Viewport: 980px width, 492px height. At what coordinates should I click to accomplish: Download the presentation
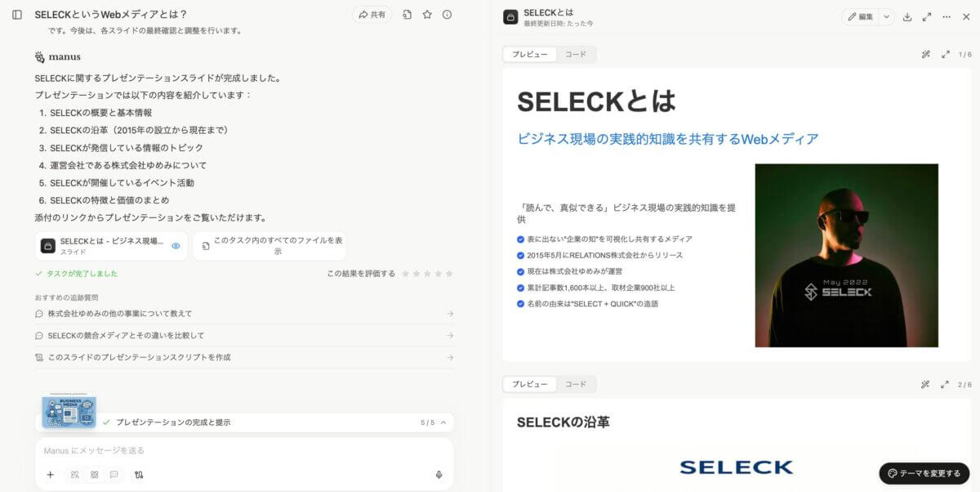907,16
